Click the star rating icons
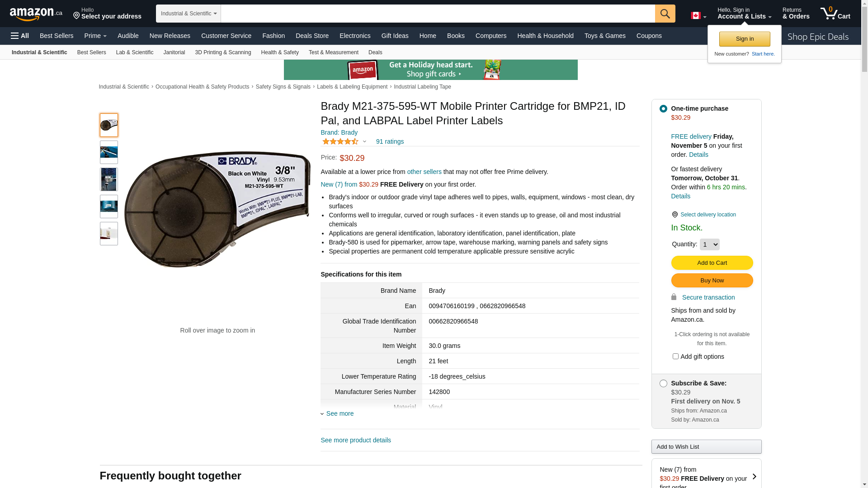This screenshot has width=868, height=488. coord(340,141)
